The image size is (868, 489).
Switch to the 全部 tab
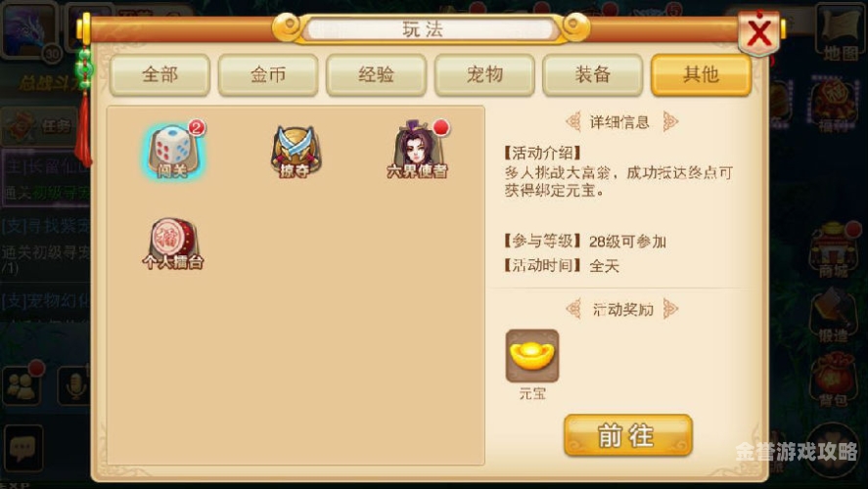(160, 74)
